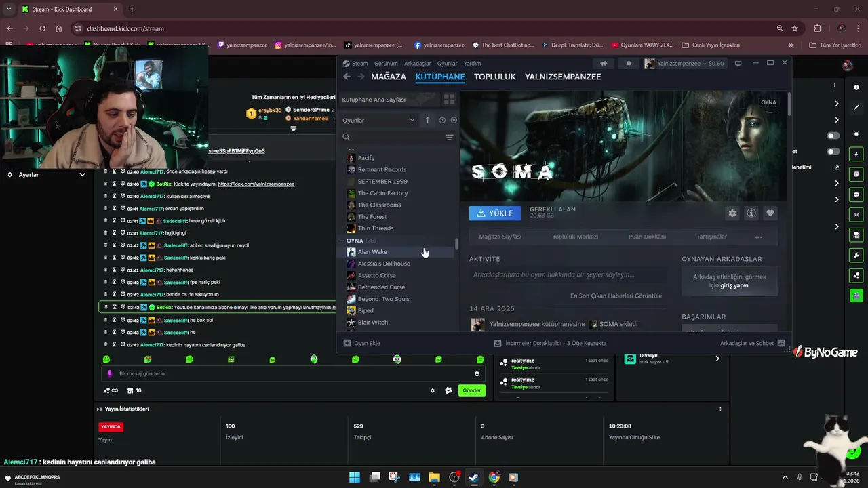Open Friends and Chat icon in Steam
This screenshot has width=868, height=488.
pos(781,343)
